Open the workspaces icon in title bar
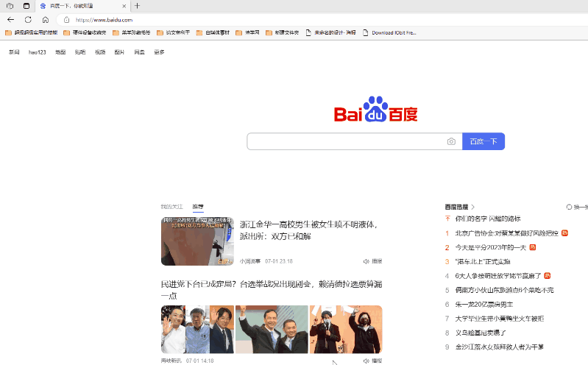The width and height of the screenshot is (588, 365). point(10,6)
